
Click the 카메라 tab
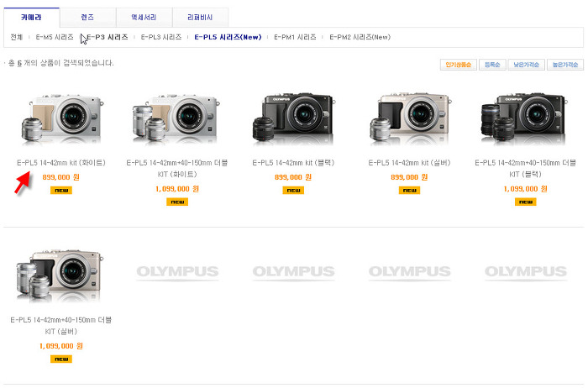[x=31, y=17]
